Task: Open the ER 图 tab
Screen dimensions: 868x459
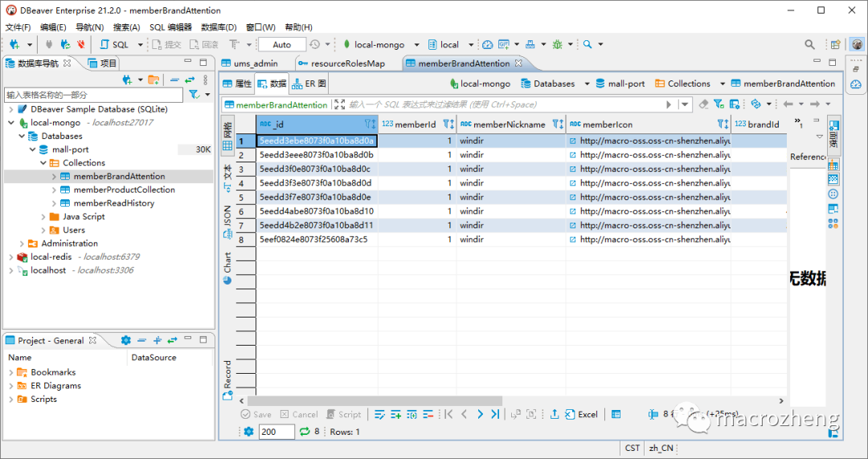Action: tap(309, 84)
